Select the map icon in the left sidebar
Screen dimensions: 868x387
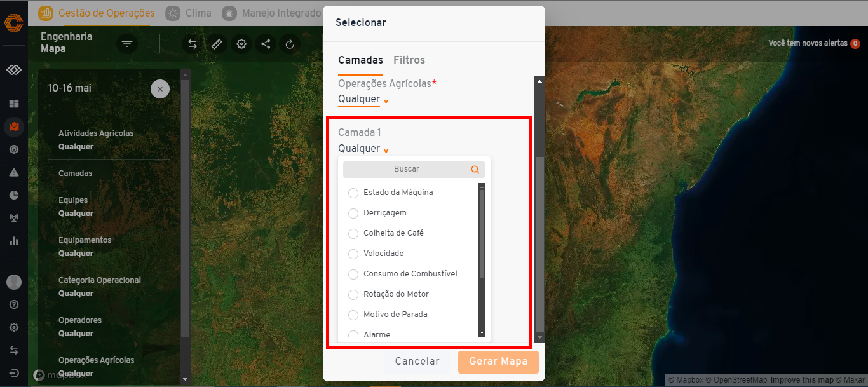[14, 126]
